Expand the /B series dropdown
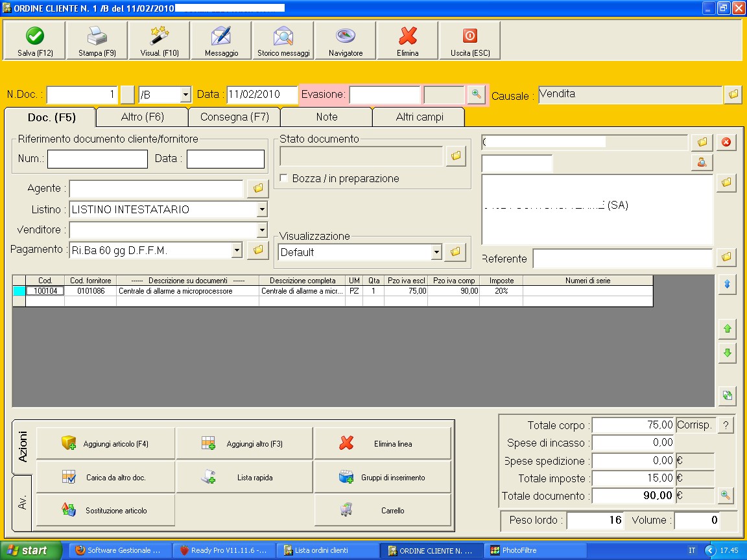 point(186,95)
